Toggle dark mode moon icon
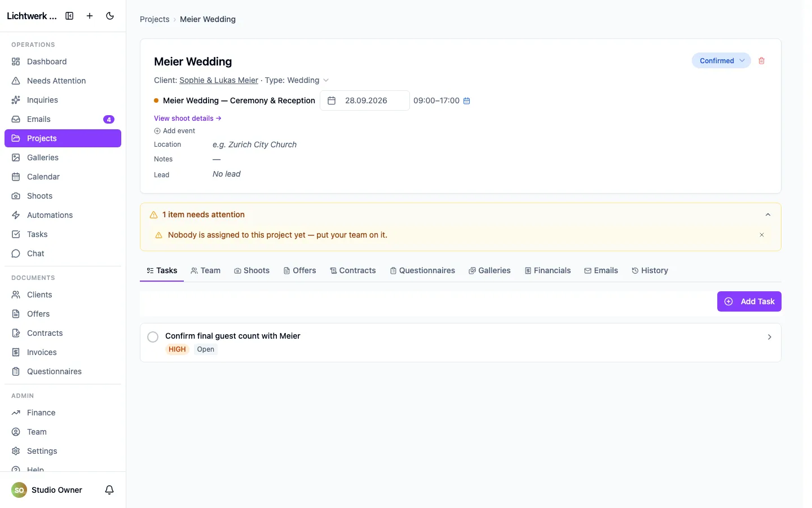Image resolution: width=812 pixels, height=508 pixels. [x=110, y=16]
